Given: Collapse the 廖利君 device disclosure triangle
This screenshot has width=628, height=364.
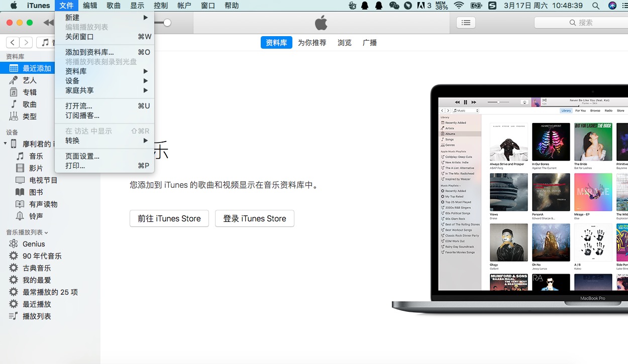Looking at the screenshot, I should (x=6, y=144).
